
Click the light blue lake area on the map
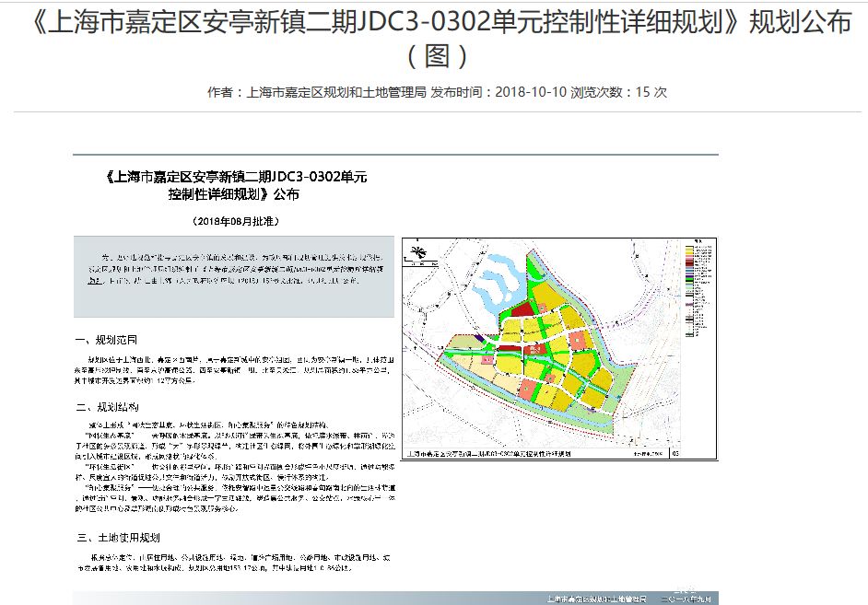[x=503, y=275]
